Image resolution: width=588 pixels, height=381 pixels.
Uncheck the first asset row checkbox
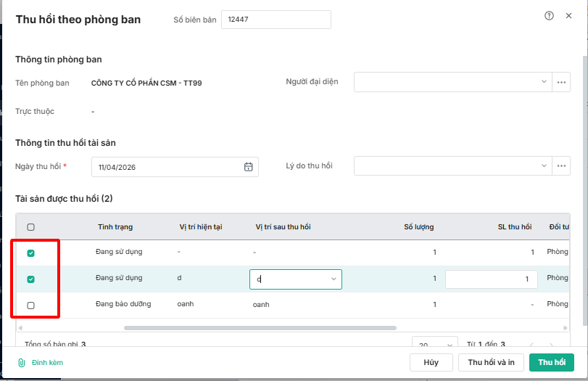(30, 253)
